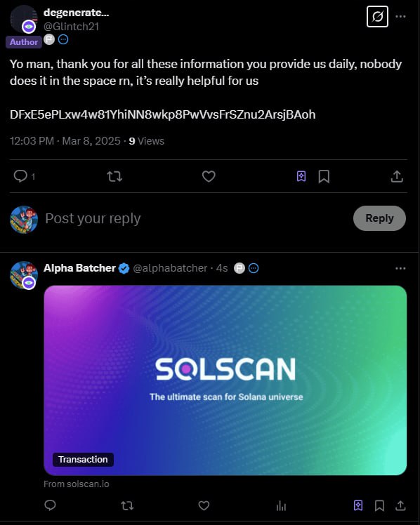Open the Solscan Transaction link preview card

(x=225, y=380)
